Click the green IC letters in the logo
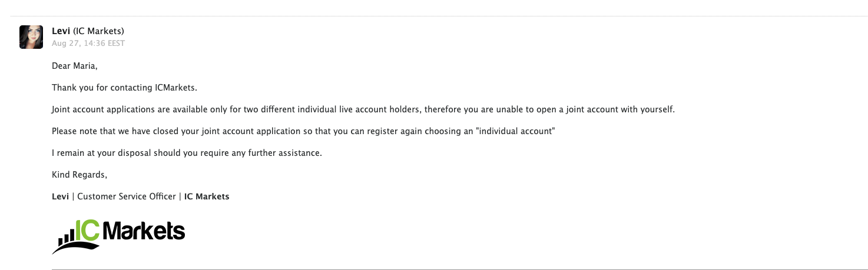Viewport: 868px width, 270px height. pyautogui.click(x=87, y=231)
